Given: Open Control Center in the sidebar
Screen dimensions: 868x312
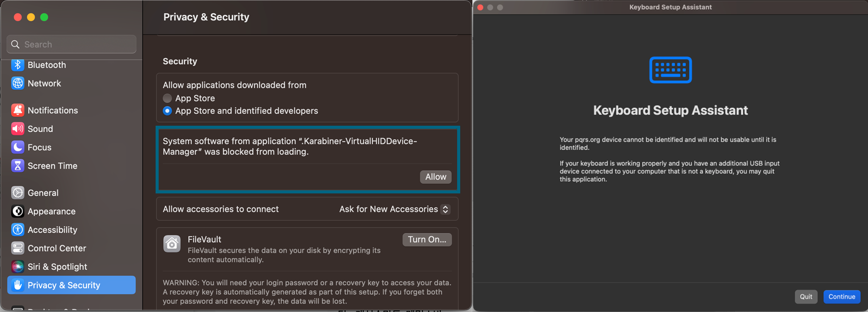Looking at the screenshot, I should pyautogui.click(x=71, y=248).
